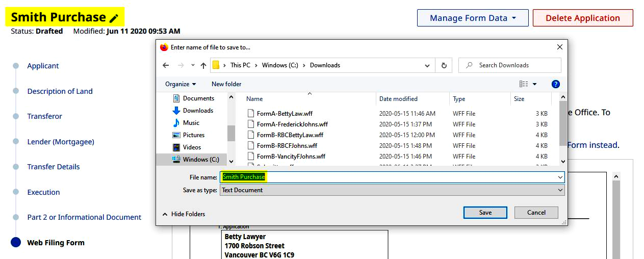Change the view layout icon
The width and height of the screenshot is (644, 259).
[524, 84]
